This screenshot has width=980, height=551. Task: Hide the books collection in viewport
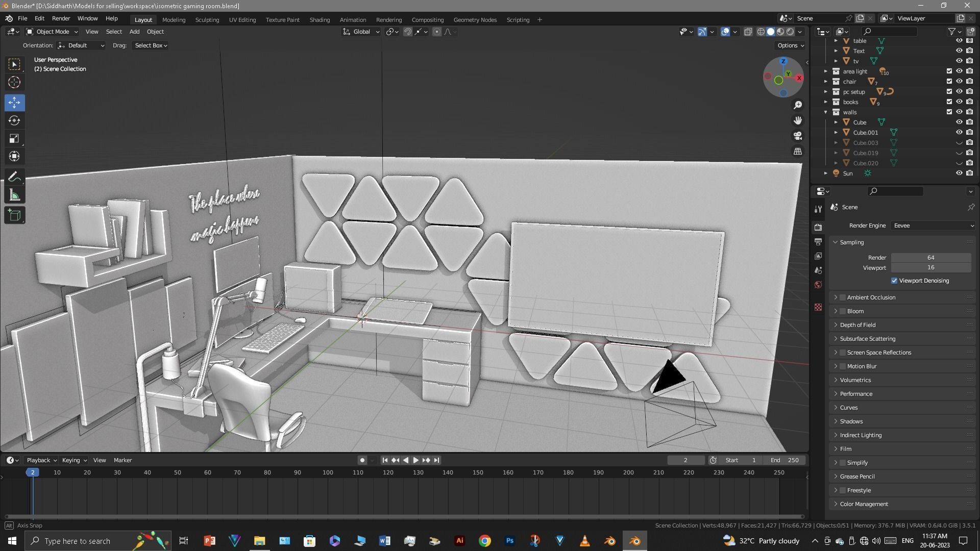[x=959, y=102]
